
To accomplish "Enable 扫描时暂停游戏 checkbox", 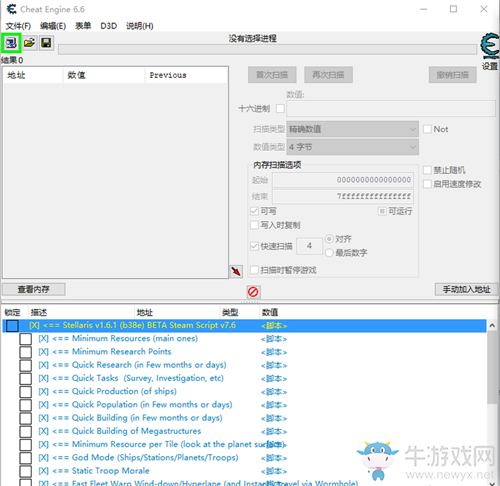I will click(x=254, y=270).
